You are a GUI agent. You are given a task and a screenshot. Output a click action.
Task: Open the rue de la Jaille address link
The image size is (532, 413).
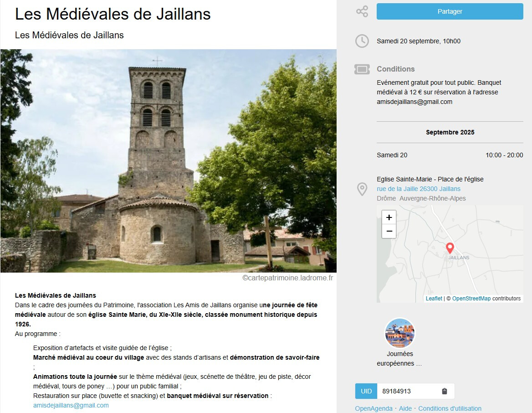click(419, 189)
